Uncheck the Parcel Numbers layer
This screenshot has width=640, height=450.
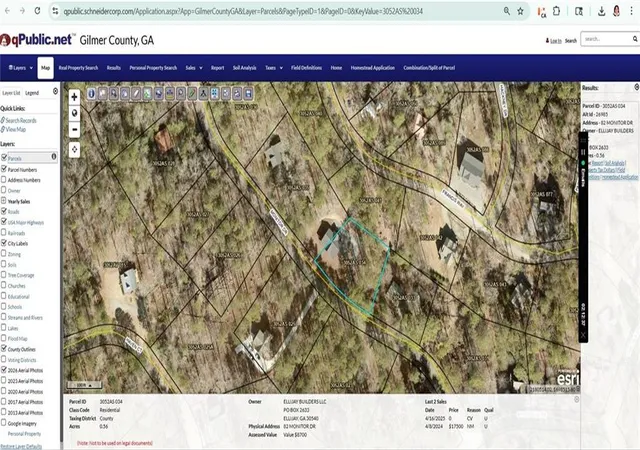(x=4, y=169)
